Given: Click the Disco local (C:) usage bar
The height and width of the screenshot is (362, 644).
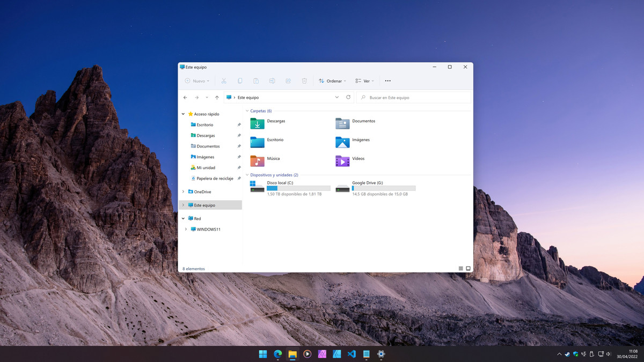Looking at the screenshot, I should point(298,188).
